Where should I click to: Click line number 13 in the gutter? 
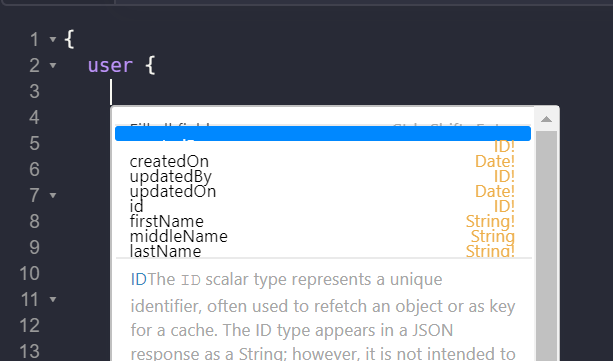(30, 351)
